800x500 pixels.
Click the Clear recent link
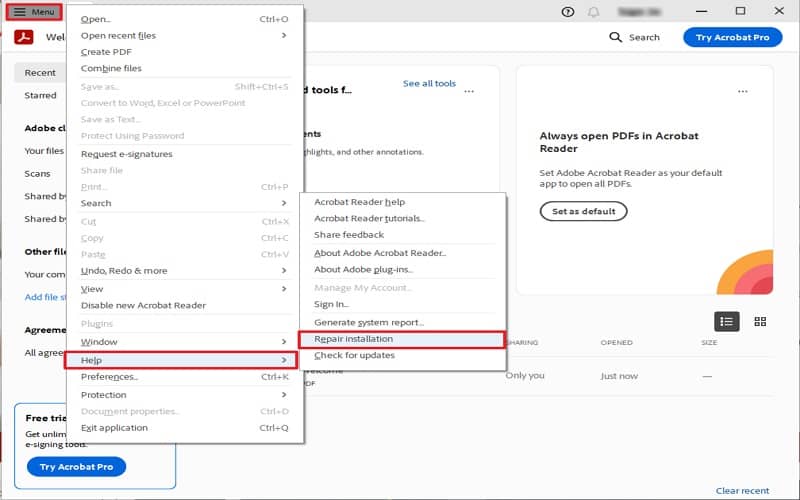point(742,491)
